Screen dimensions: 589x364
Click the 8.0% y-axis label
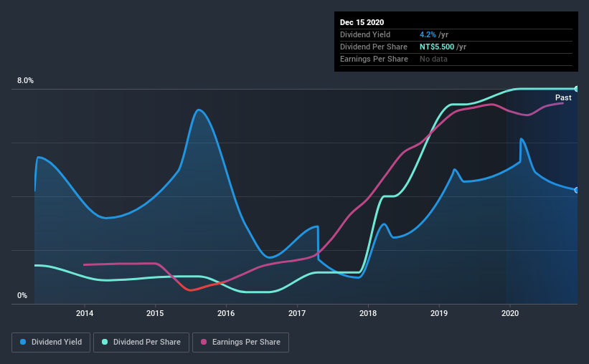[25, 81]
